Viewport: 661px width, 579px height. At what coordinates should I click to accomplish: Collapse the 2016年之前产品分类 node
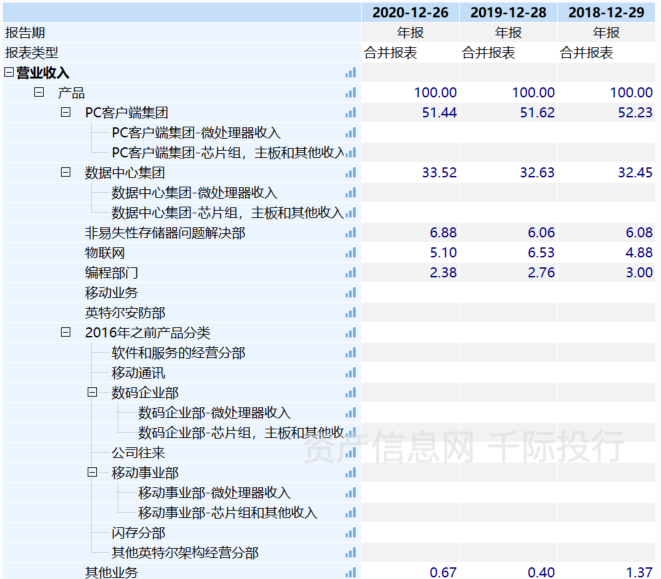coord(66,332)
